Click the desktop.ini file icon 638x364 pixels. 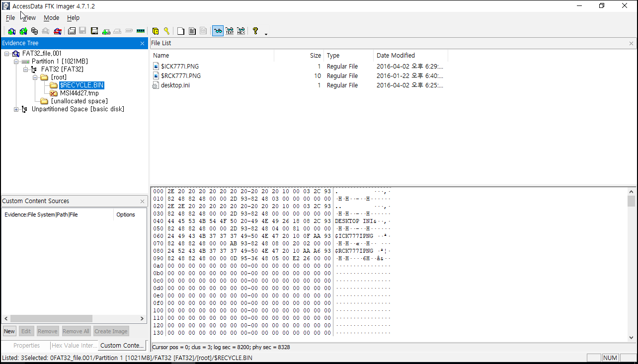pos(156,85)
